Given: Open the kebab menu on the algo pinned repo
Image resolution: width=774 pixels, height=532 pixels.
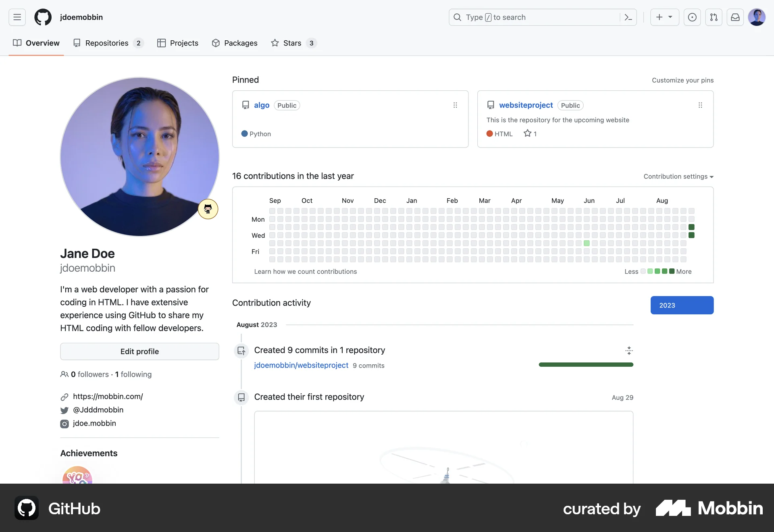Looking at the screenshot, I should pos(455,105).
